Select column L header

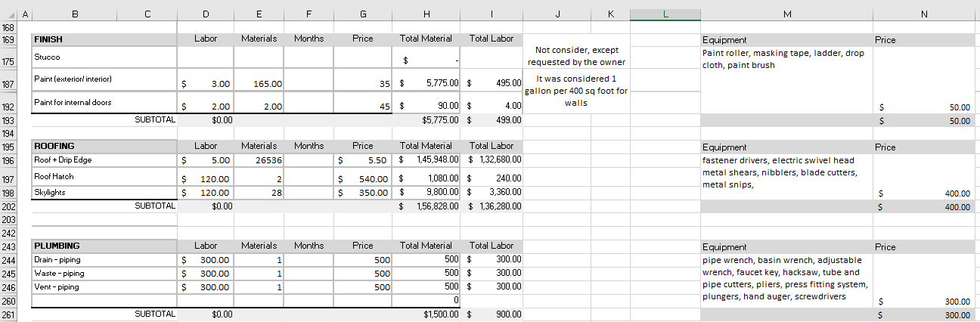(x=665, y=14)
